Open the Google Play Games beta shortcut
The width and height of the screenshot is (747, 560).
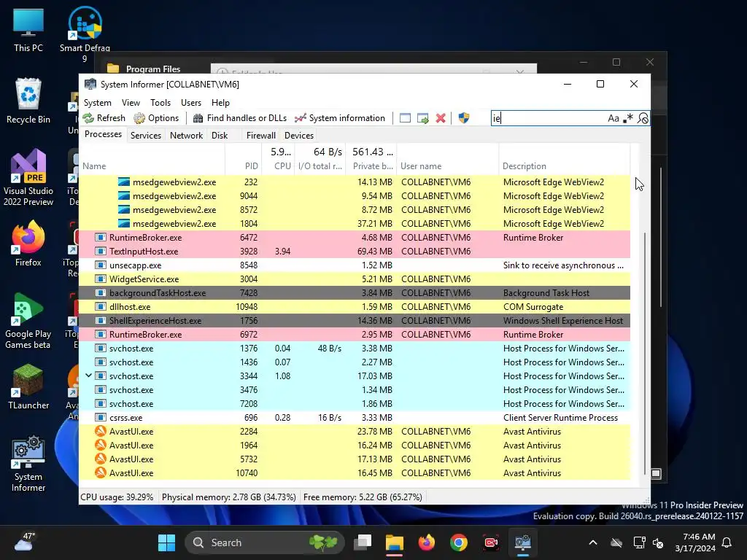(x=28, y=320)
